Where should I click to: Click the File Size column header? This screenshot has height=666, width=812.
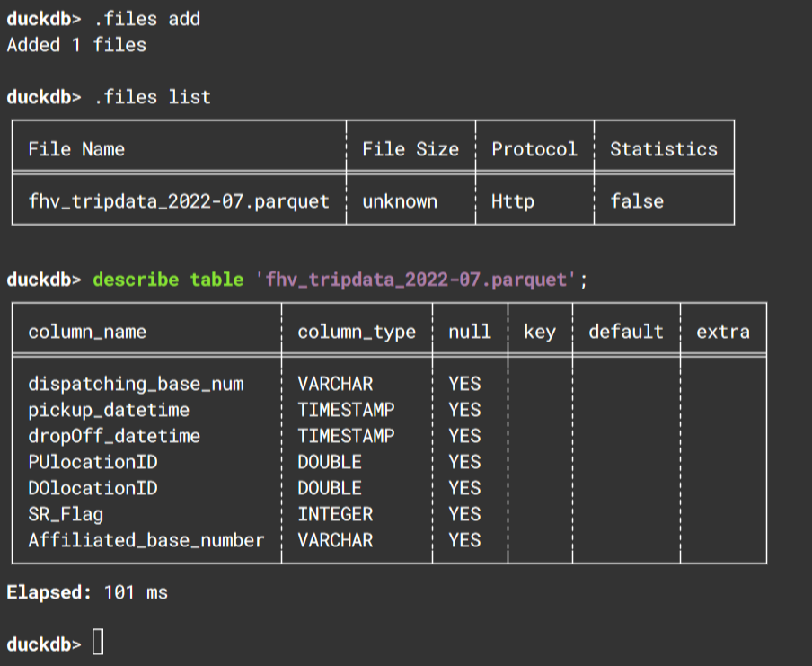tap(410, 149)
